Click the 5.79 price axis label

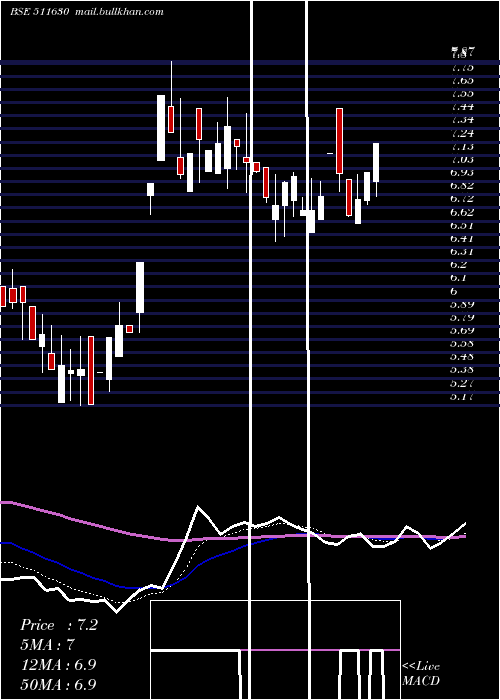pos(462,317)
